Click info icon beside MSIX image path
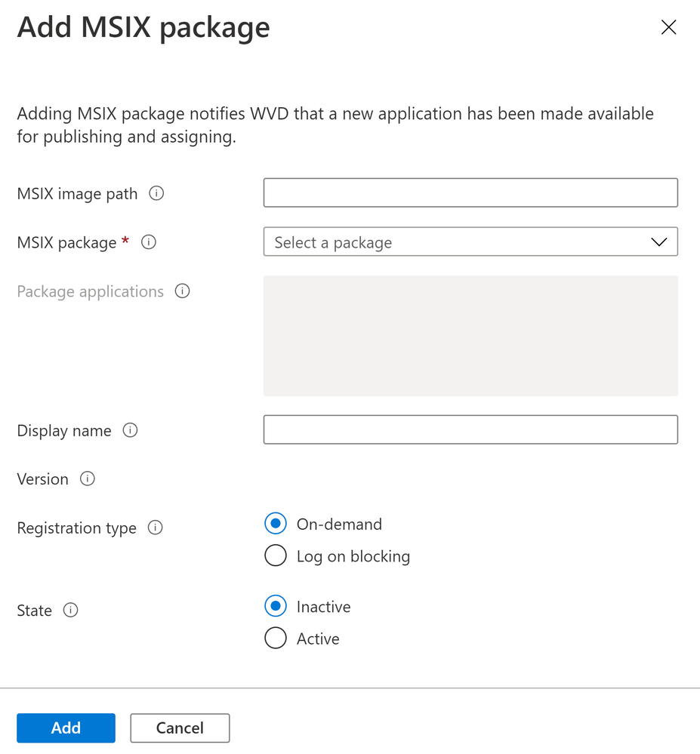700x754 pixels. coord(156,193)
